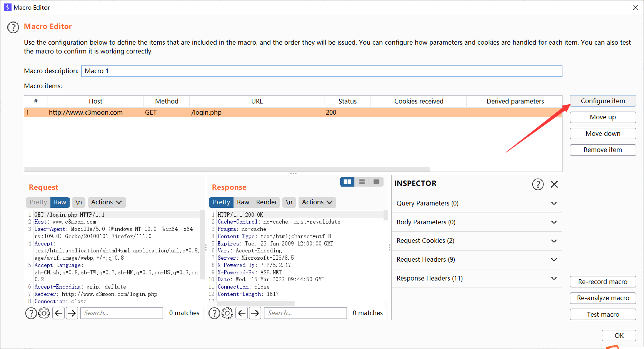Viewport: 644px width, 349px height.
Task: Click Configure item button
Action: click(603, 101)
